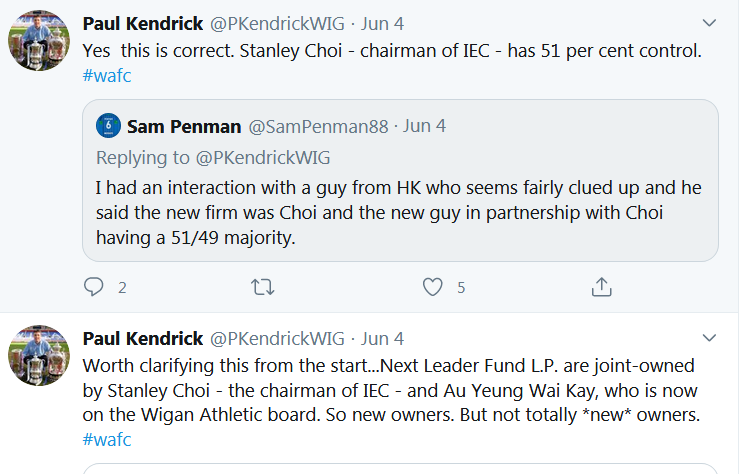
Task: Like the tweet about 51 per cent control
Action: click(x=432, y=287)
